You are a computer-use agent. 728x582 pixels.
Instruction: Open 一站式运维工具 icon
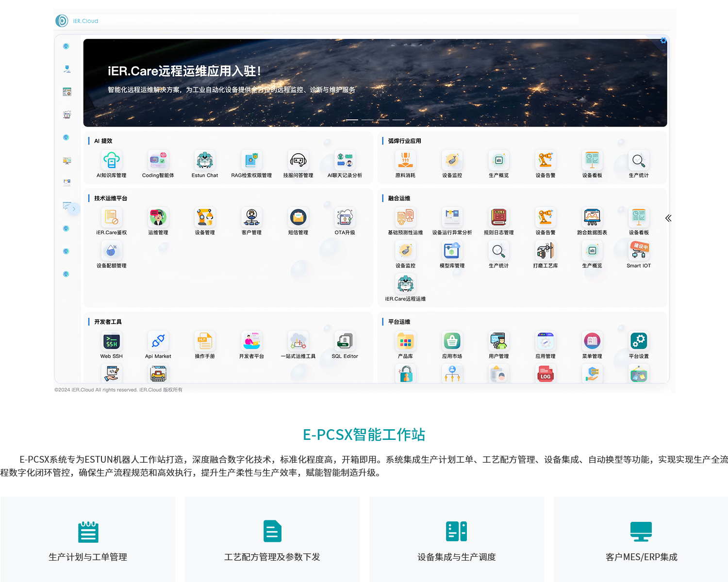pos(298,341)
